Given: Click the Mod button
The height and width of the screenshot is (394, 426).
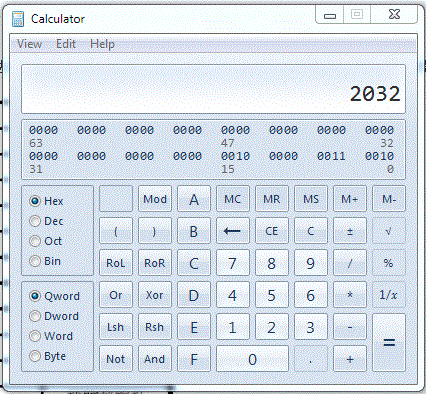Looking at the screenshot, I should pyautogui.click(x=155, y=199).
